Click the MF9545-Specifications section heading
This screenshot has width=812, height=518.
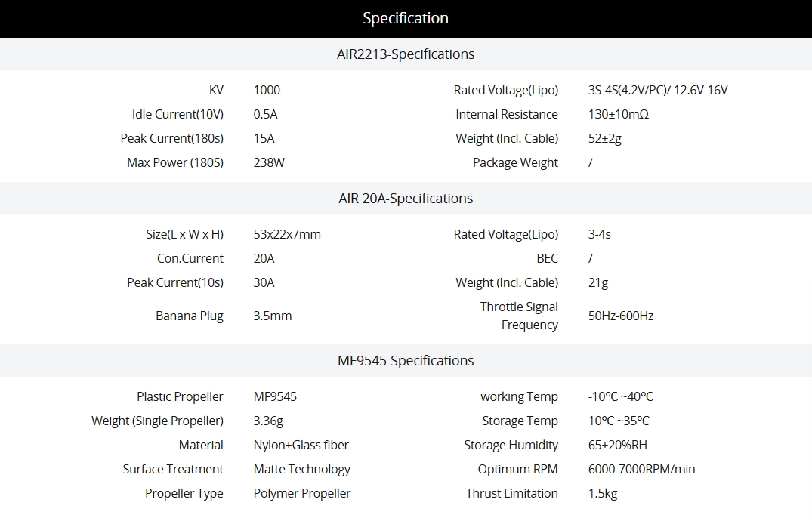(406, 361)
